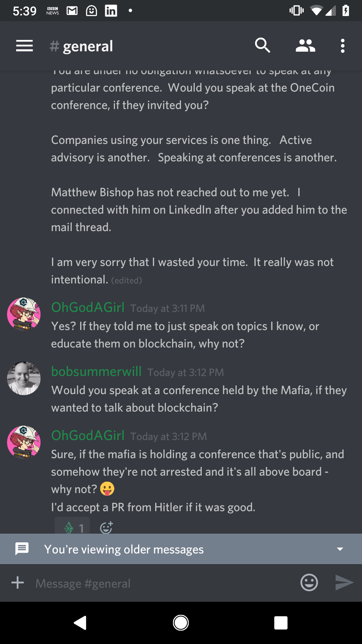Open the server drawer via hamburger menu
The height and width of the screenshot is (644, 362).
pos(24,46)
